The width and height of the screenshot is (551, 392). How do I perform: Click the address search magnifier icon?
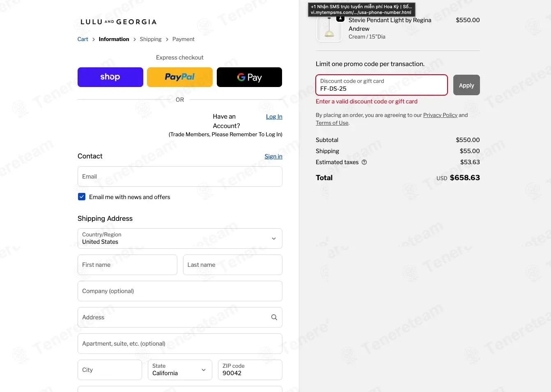274,317
